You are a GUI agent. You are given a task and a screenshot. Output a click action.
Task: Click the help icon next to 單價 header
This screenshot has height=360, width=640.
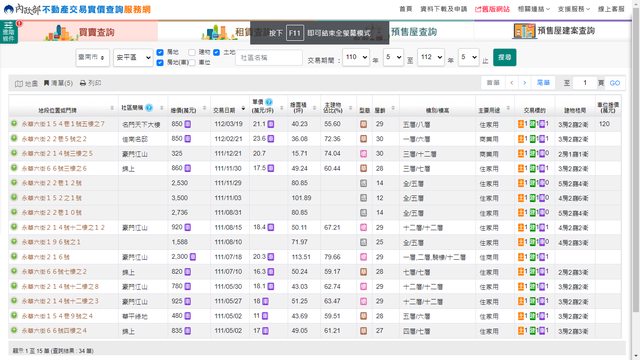(x=269, y=102)
